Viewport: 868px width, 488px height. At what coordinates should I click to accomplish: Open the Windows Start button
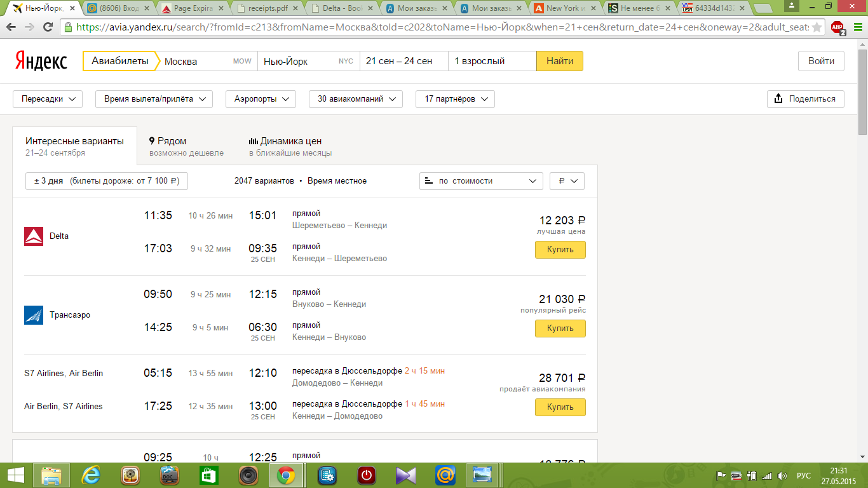16,475
